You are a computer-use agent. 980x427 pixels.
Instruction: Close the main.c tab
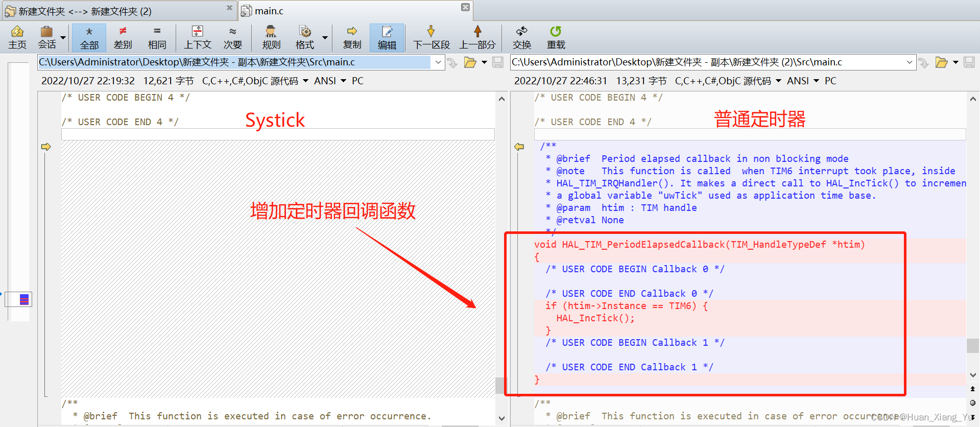[x=465, y=7]
